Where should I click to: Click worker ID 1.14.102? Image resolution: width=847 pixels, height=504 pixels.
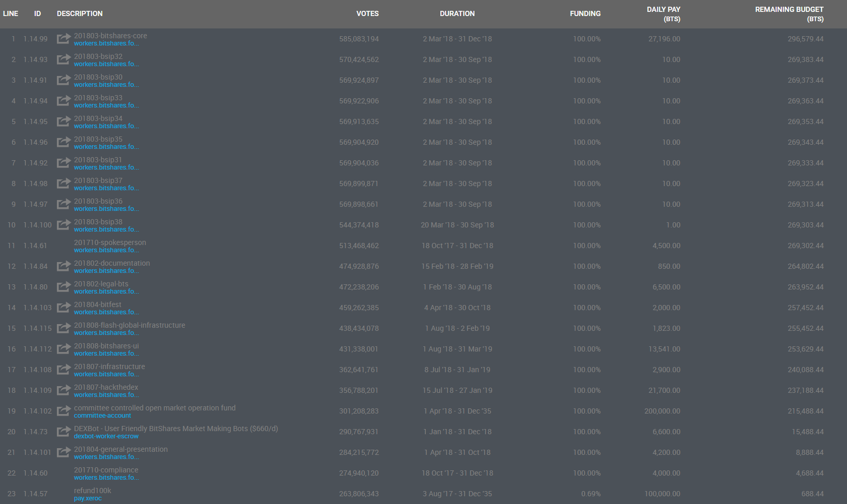(37, 411)
